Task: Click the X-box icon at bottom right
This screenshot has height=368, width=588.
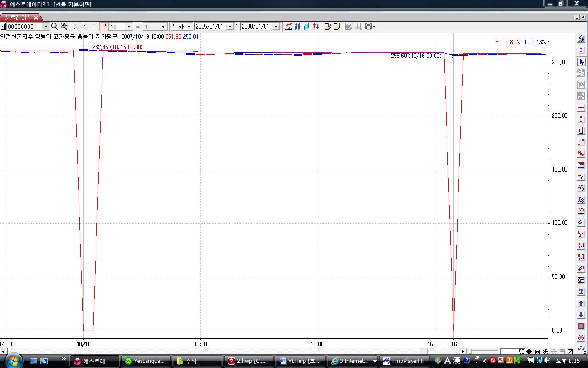Action: click(570, 351)
